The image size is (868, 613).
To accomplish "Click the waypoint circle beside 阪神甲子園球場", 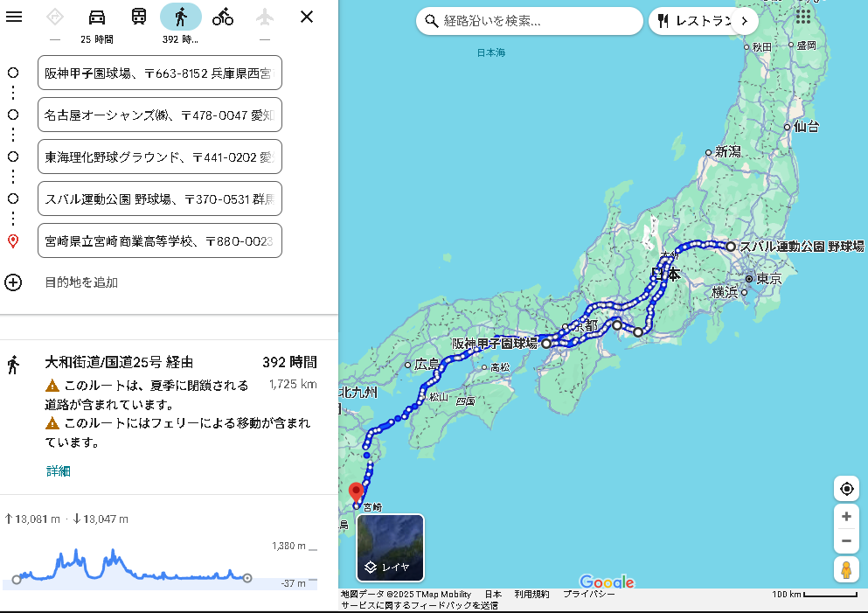I will [x=13, y=73].
